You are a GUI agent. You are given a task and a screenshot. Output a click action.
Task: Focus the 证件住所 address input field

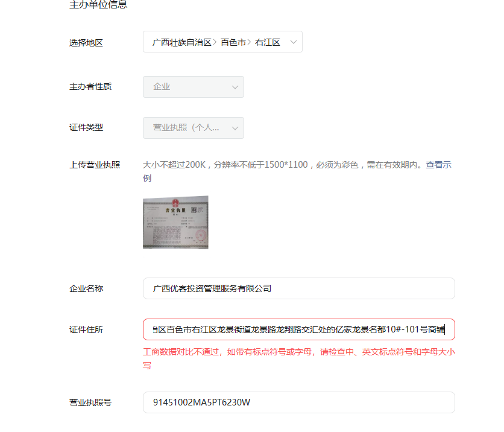298,329
